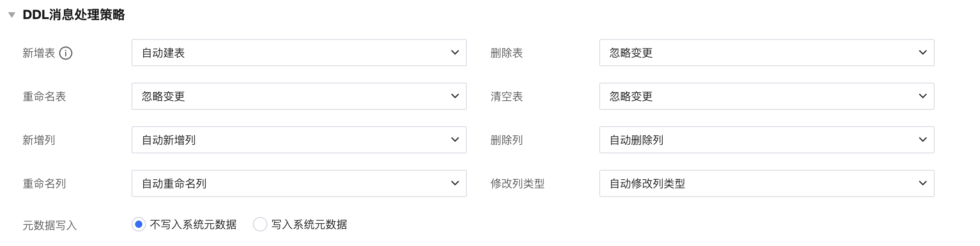Click the chevron arrow in 重命名表 dropdown

point(455,96)
